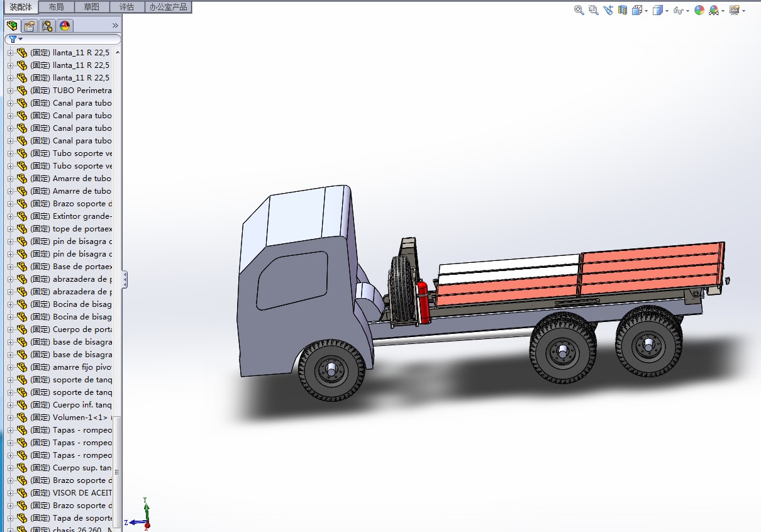Image resolution: width=761 pixels, height=532 pixels.
Task: Click the Display Style cube icon
Action: point(657,10)
